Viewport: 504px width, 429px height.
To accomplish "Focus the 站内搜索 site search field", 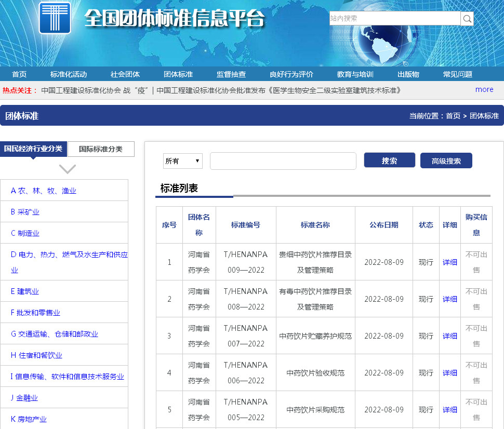I will 394,19.
